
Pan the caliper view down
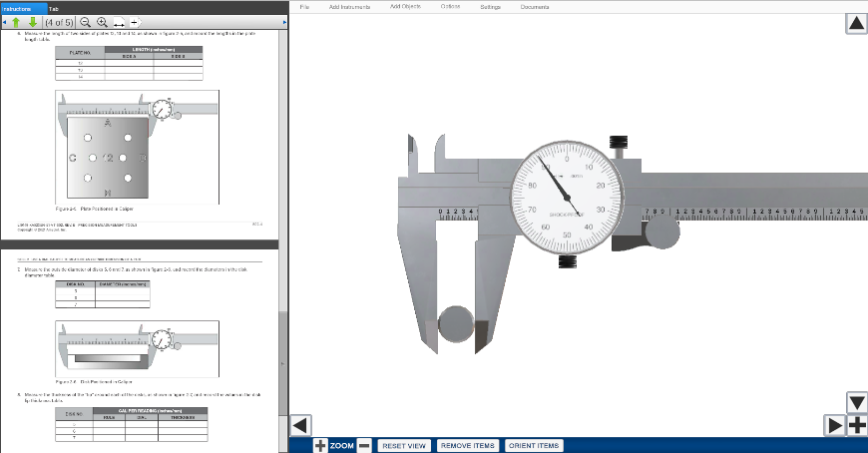click(x=856, y=402)
